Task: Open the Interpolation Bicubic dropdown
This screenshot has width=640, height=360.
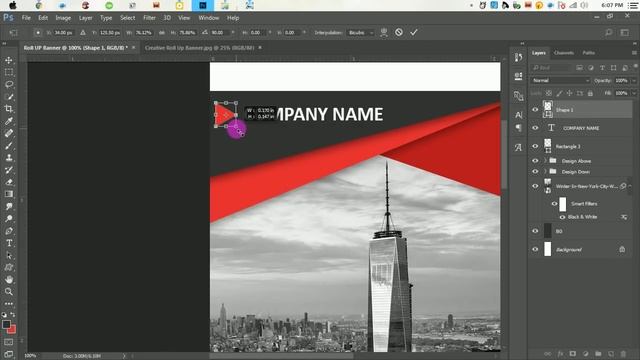Action: coord(360,32)
